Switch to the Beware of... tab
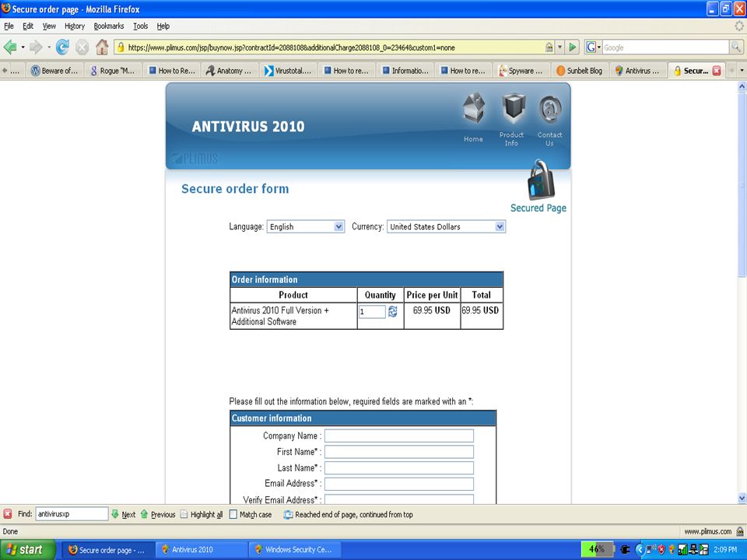747x560 pixels. click(54, 71)
